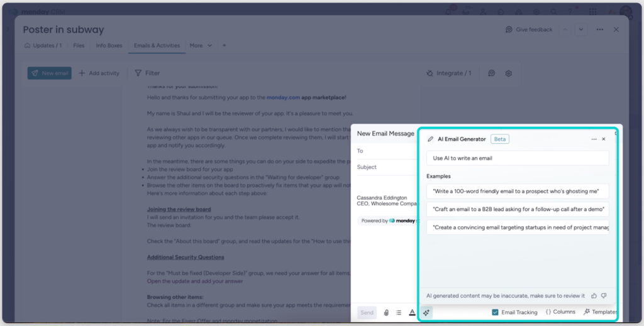Click Joining the review board heading
Viewport: 644px width, 326px height.
coord(179,209)
